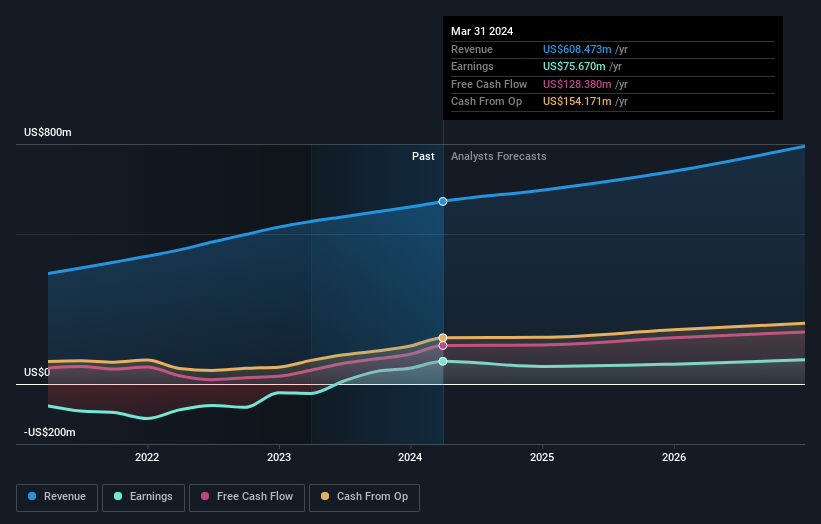Select the 2023 x-axis label
The width and height of the screenshot is (821, 524).
pyautogui.click(x=279, y=457)
